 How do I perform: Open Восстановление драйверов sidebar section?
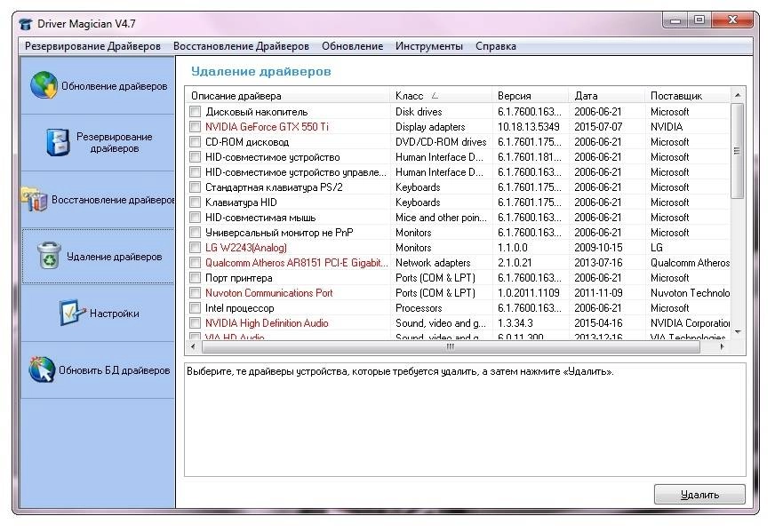point(98,200)
